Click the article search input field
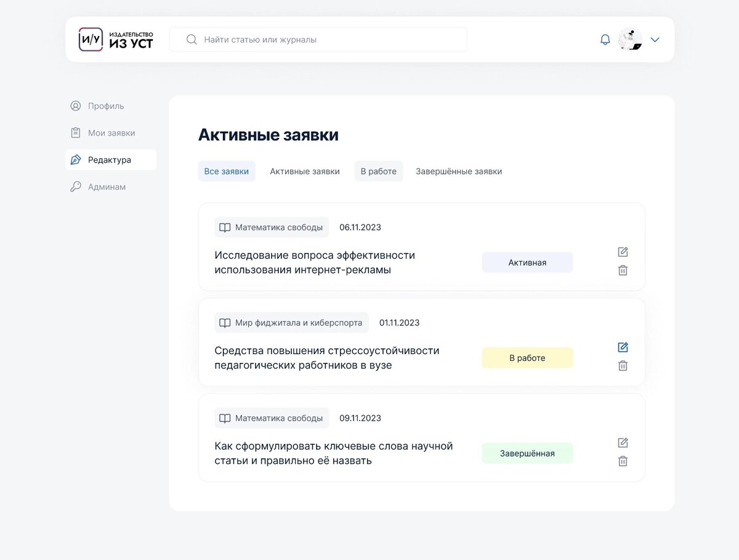 coord(318,39)
